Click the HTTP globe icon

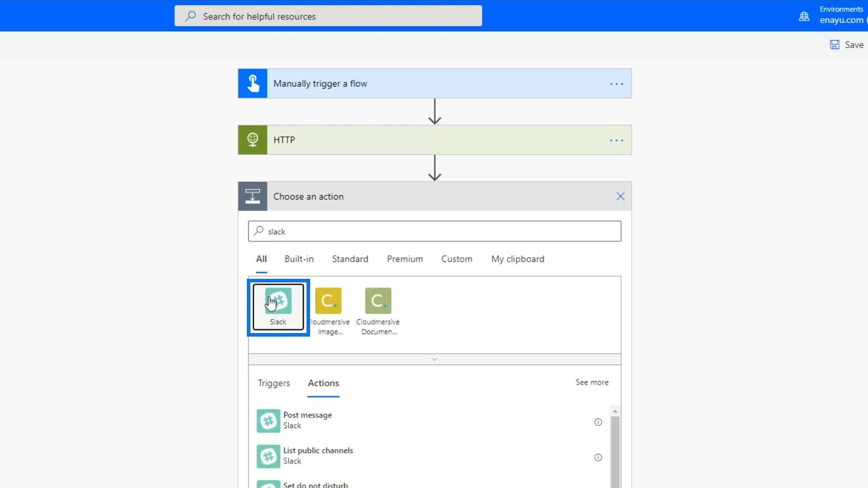(x=253, y=140)
